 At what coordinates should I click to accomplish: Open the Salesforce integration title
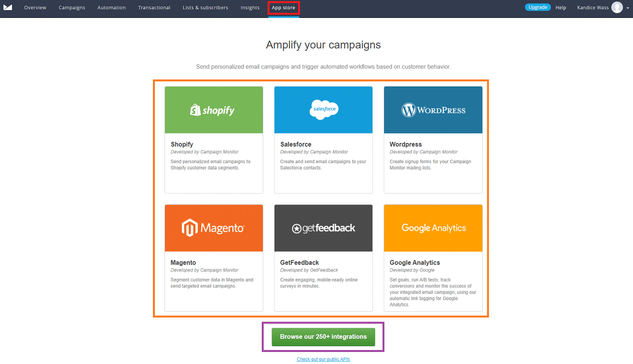point(296,144)
